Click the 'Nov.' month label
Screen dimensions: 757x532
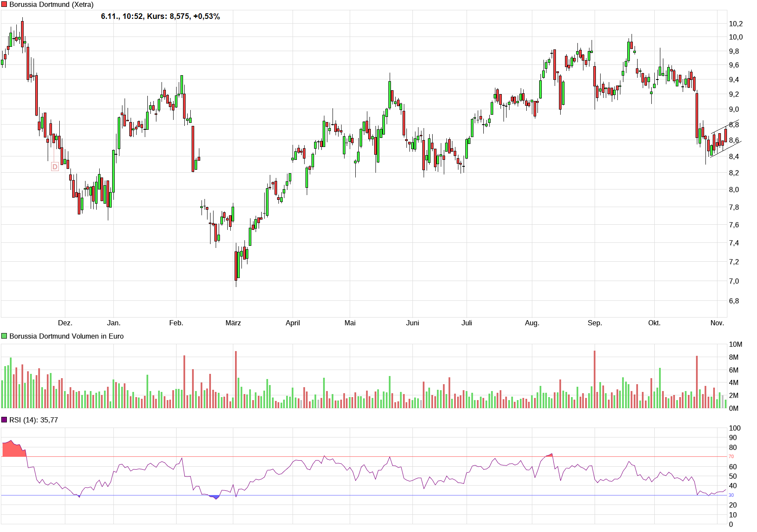click(x=717, y=323)
